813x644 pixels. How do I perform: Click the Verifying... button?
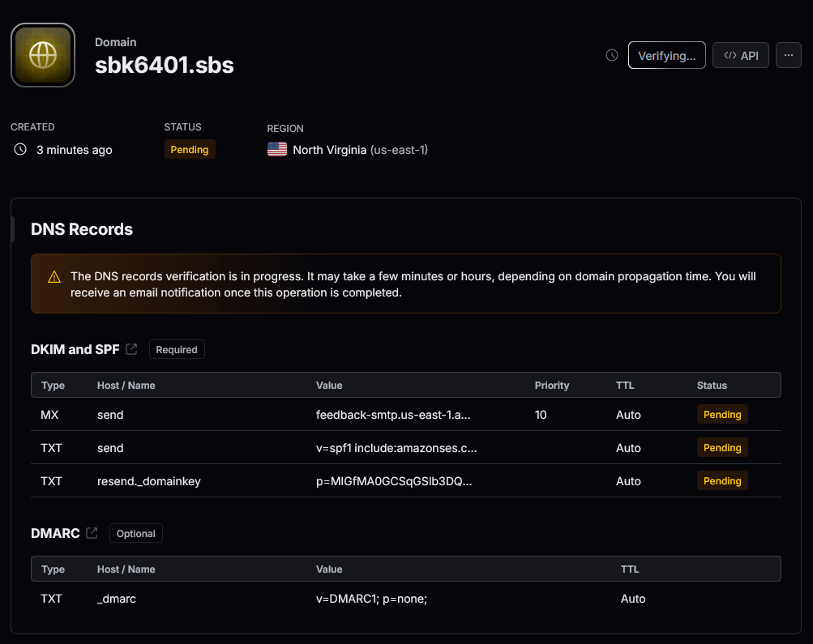coord(667,55)
